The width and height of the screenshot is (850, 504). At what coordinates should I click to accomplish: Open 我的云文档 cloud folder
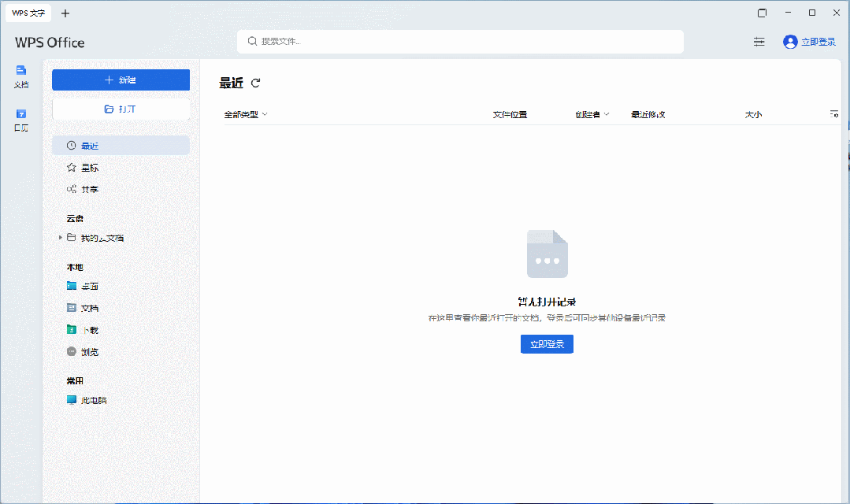pos(102,238)
